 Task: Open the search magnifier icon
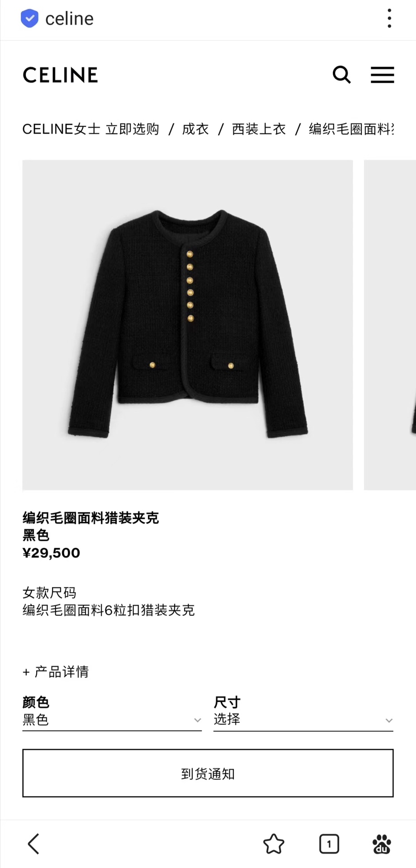click(x=342, y=75)
